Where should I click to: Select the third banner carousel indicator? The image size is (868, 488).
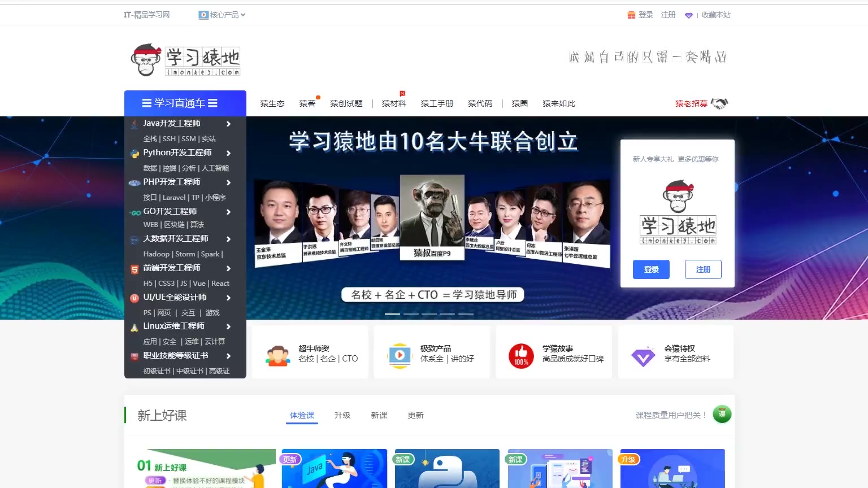coord(429,313)
